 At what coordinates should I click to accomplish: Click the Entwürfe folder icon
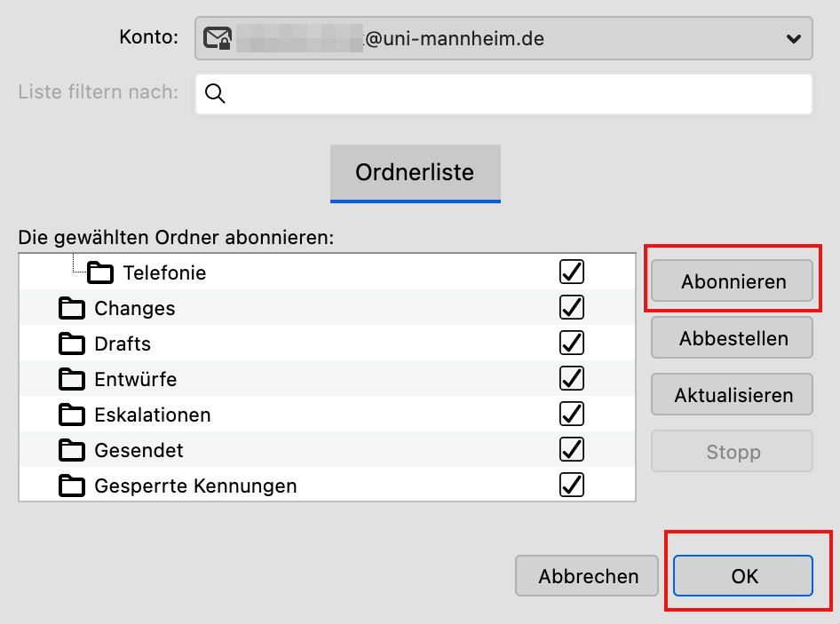(x=72, y=379)
